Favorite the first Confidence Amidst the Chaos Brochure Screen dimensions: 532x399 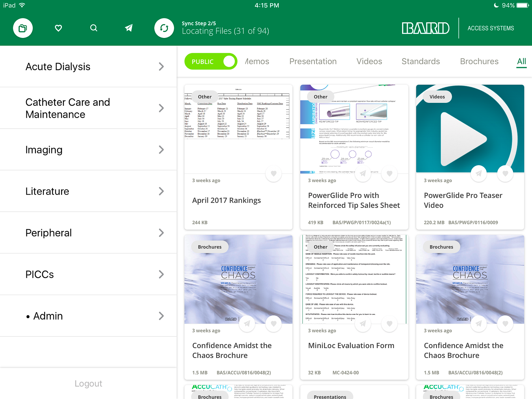pyautogui.click(x=274, y=323)
